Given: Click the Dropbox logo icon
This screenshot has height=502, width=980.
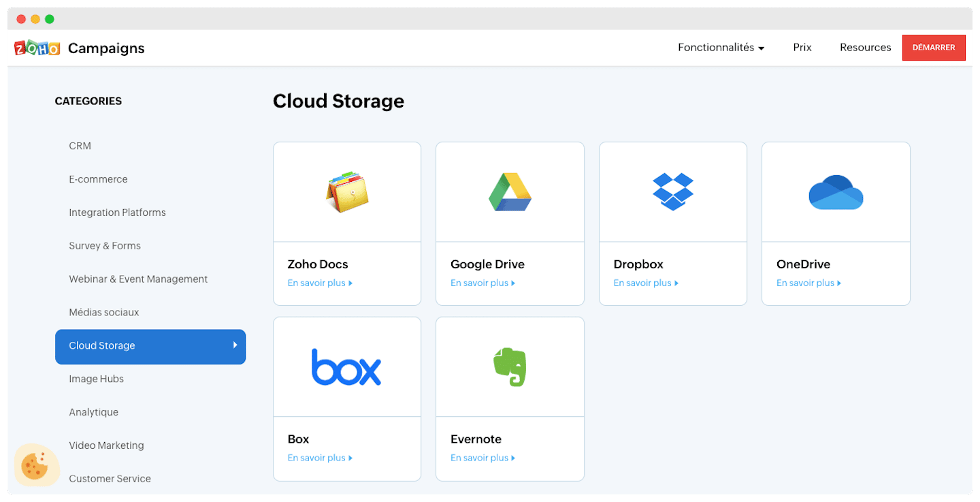Looking at the screenshot, I should point(673,191).
